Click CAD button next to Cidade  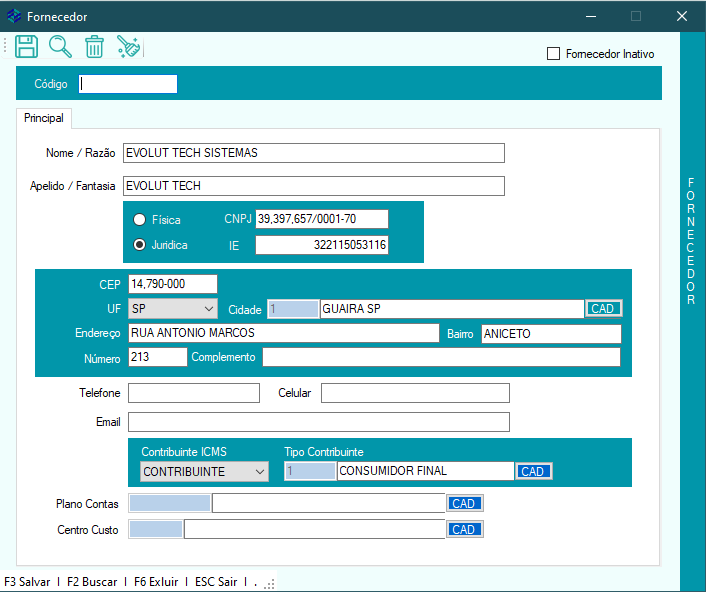(603, 309)
